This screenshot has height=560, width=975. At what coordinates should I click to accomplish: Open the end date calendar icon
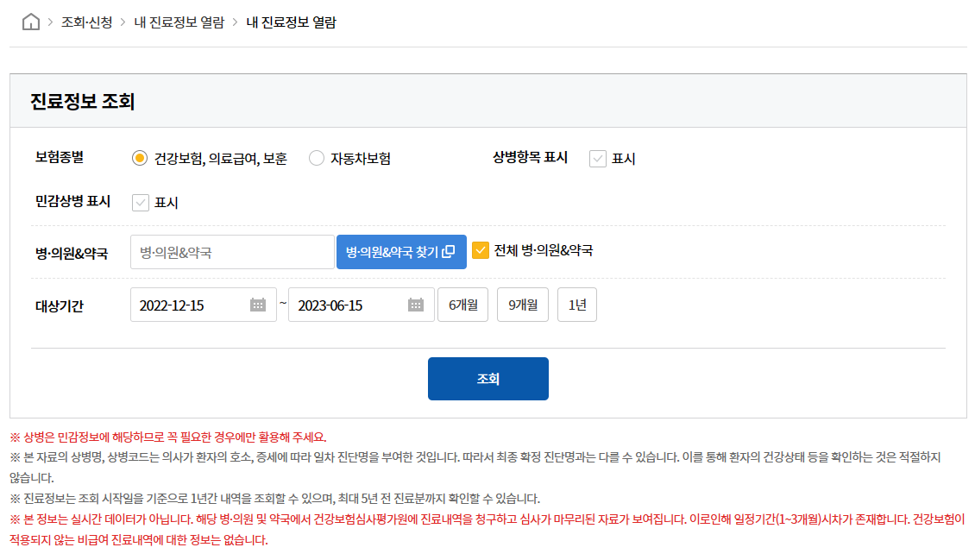click(415, 305)
